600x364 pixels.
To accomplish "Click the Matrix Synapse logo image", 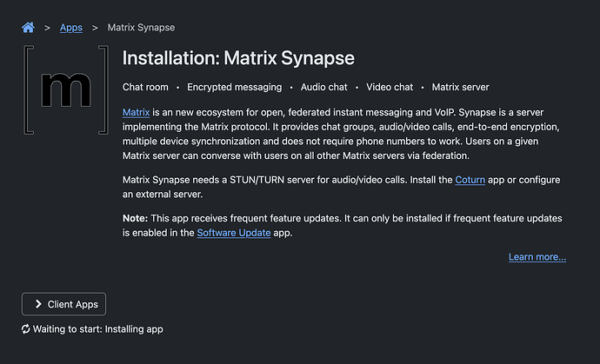I will 66,91.
